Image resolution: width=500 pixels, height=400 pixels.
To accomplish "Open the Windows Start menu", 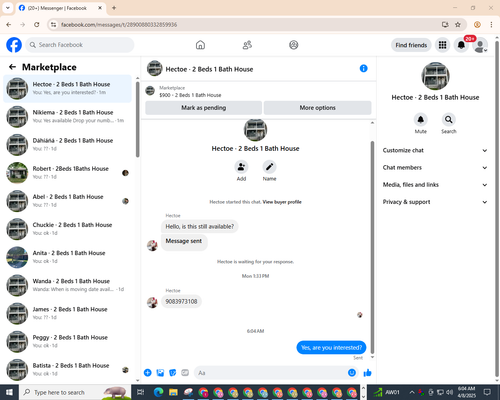I will pyautogui.click(x=9, y=392).
